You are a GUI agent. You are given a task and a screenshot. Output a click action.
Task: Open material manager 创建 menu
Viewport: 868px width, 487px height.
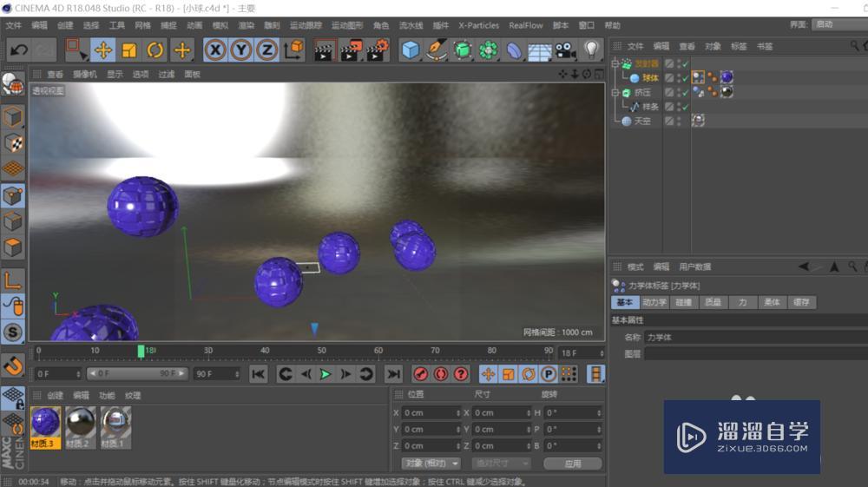pos(55,396)
